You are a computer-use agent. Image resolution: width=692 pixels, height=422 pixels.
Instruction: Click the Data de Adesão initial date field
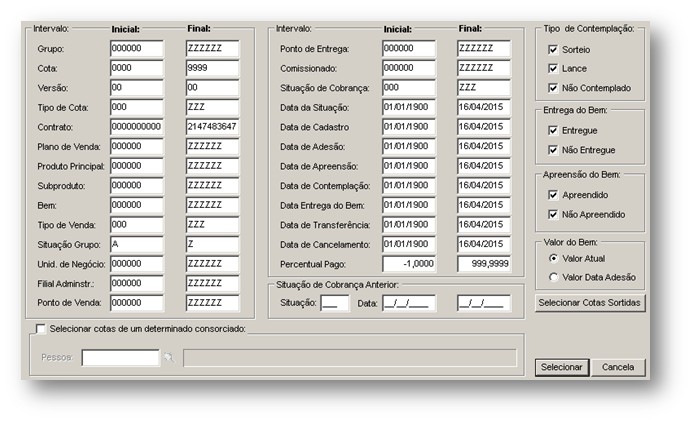coord(409,146)
